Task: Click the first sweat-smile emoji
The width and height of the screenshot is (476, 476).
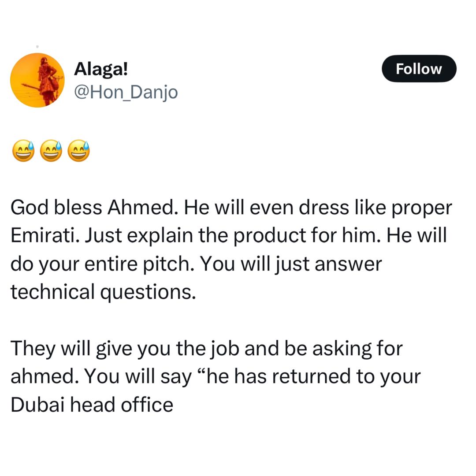Action: 23,151
